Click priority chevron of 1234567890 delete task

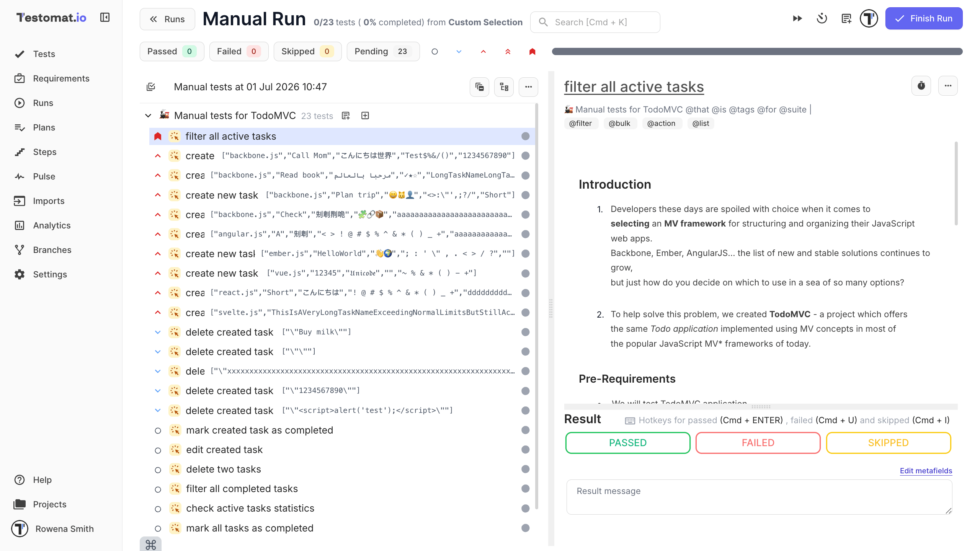(x=158, y=391)
